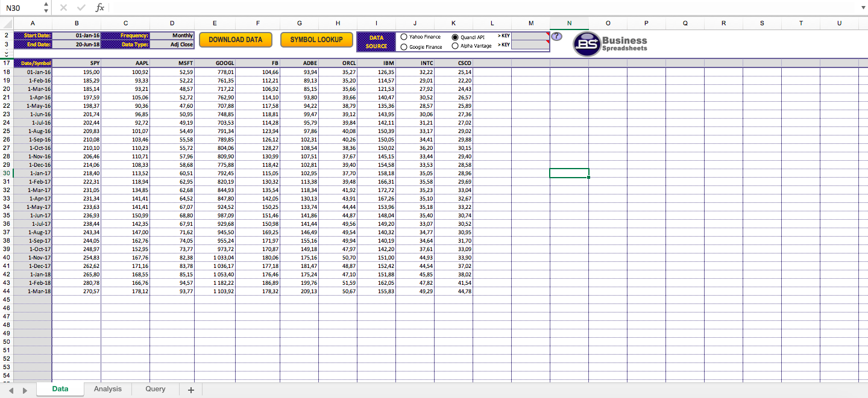Viewport: 868px width, 398px height.
Task: Open the Name Box dropdown stepper
Action: pyautogui.click(x=46, y=8)
